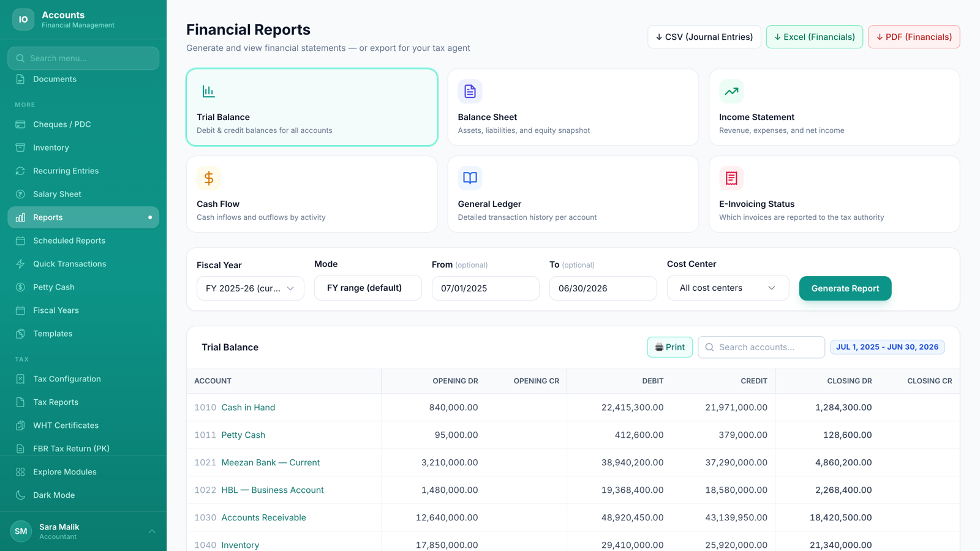The image size is (980, 551).
Task: Click the General Ledger open book icon
Action: pos(470,178)
